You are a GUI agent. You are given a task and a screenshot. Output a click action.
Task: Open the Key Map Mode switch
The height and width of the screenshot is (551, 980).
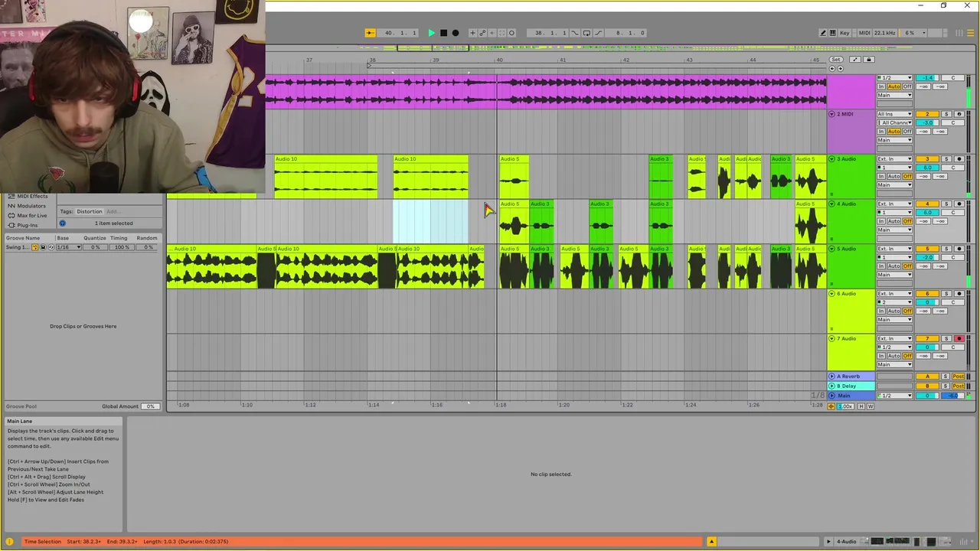844,33
